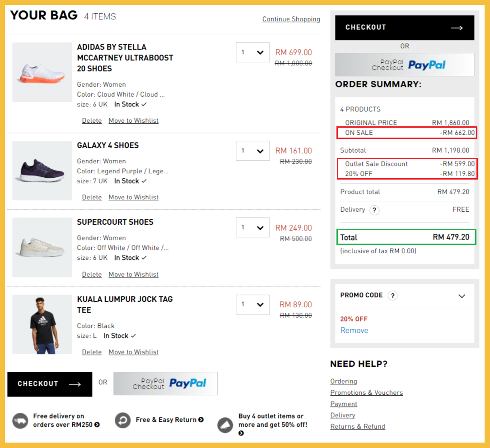The height and width of the screenshot is (448, 490).
Task: Open the Supercourt Shoes product thumbnail
Action: [42, 247]
